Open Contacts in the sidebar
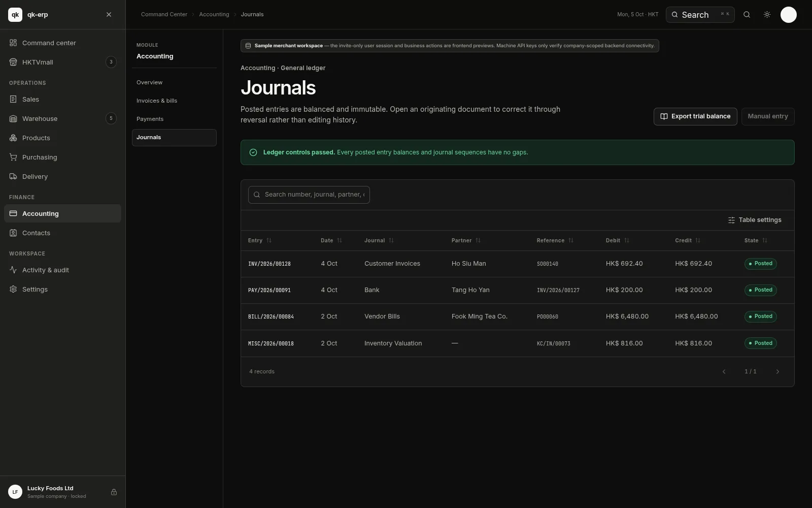The width and height of the screenshot is (812, 508). pos(62,233)
